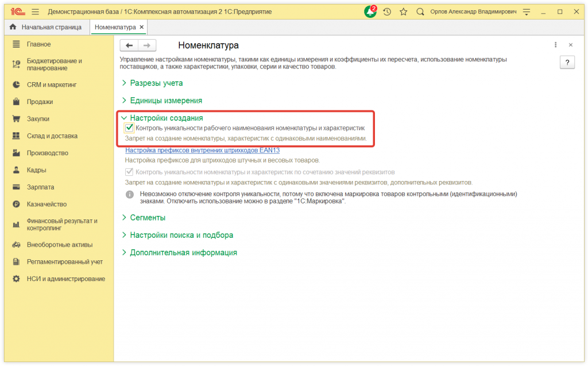Open the main hamburger menu
Image resolution: width=588 pixels, height=366 pixels.
pos(34,10)
